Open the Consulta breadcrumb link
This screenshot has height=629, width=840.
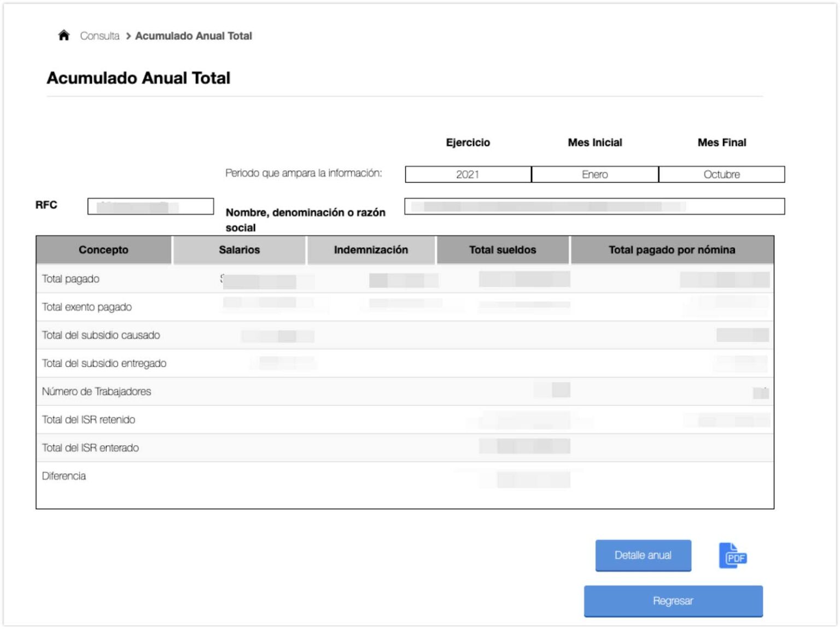tap(100, 36)
